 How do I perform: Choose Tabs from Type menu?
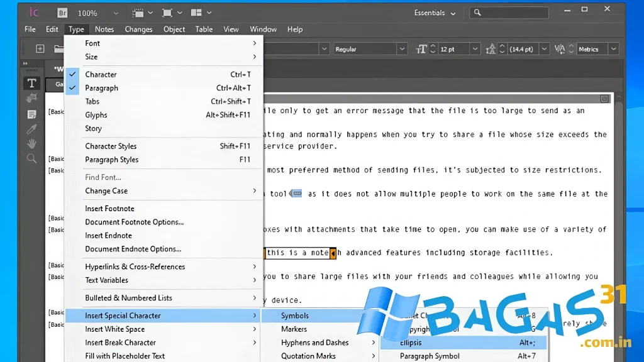(164, 101)
